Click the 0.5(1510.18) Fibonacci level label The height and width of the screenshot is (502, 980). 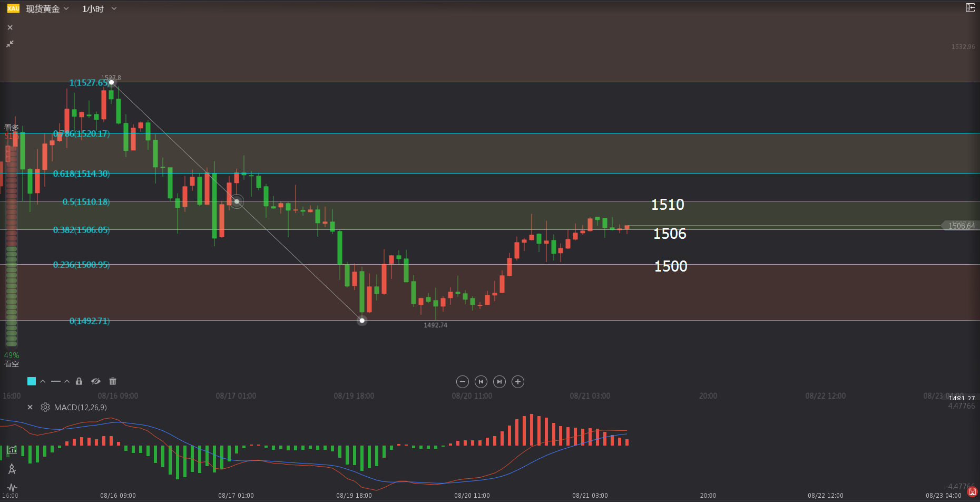pyautogui.click(x=86, y=202)
